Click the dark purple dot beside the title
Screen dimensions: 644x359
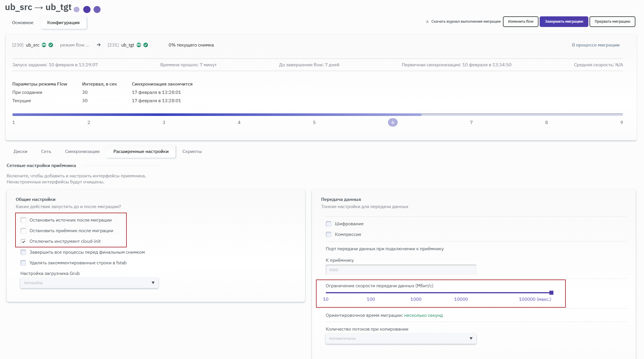87,9
